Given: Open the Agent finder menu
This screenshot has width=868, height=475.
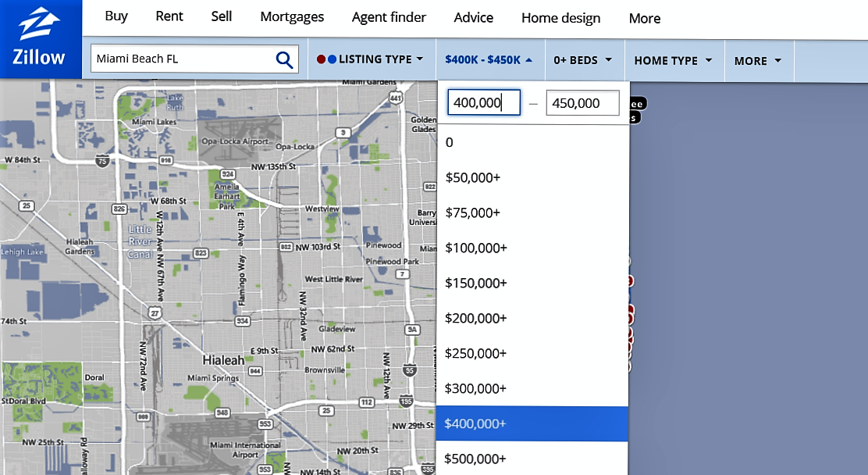Looking at the screenshot, I should pos(389,17).
